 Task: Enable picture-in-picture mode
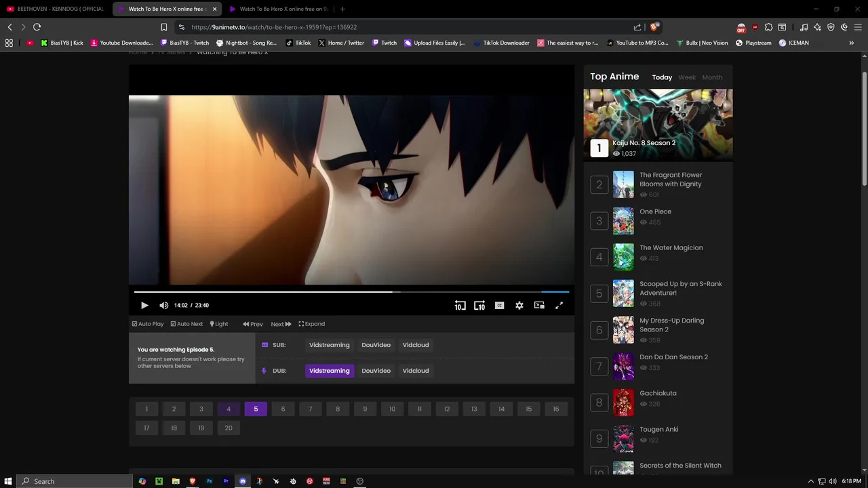[539, 306]
